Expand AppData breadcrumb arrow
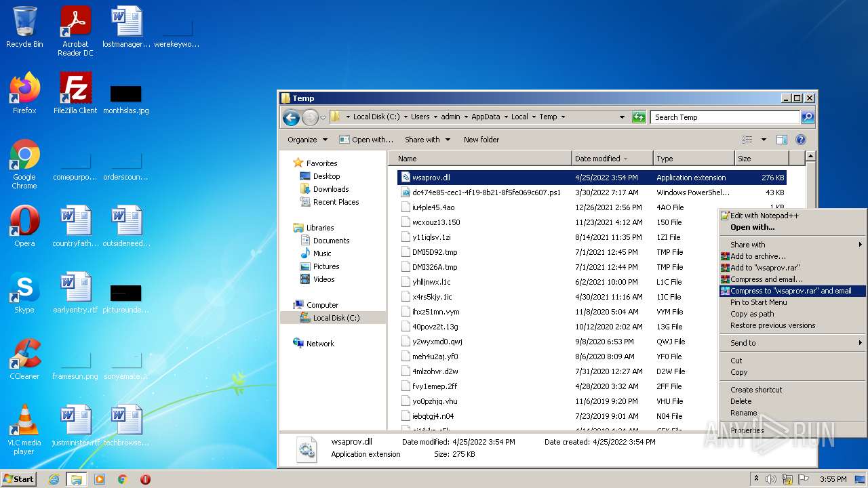This screenshot has height=488, width=868. click(x=505, y=117)
